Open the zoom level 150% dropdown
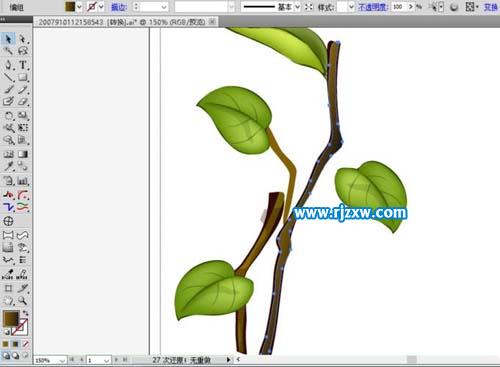 pyautogui.click(x=62, y=360)
